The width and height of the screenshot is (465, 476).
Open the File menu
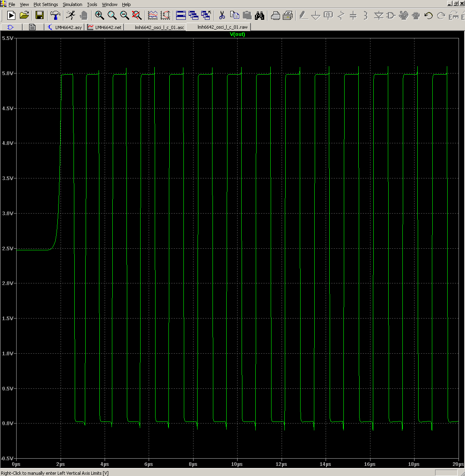tap(12, 4)
